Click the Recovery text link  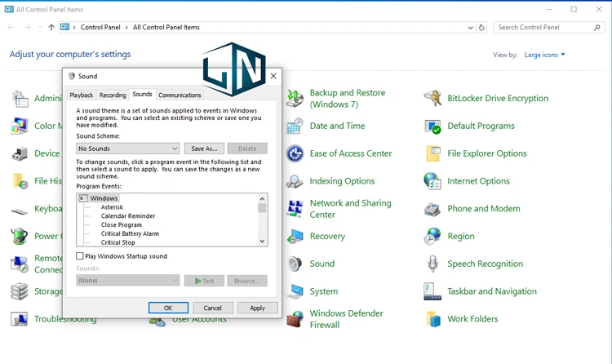[327, 237]
